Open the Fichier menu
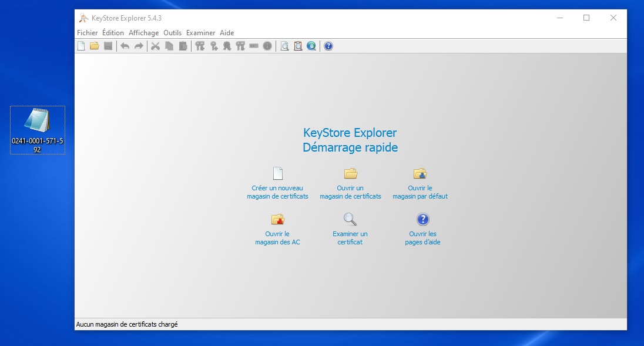 pyautogui.click(x=88, y=33)
